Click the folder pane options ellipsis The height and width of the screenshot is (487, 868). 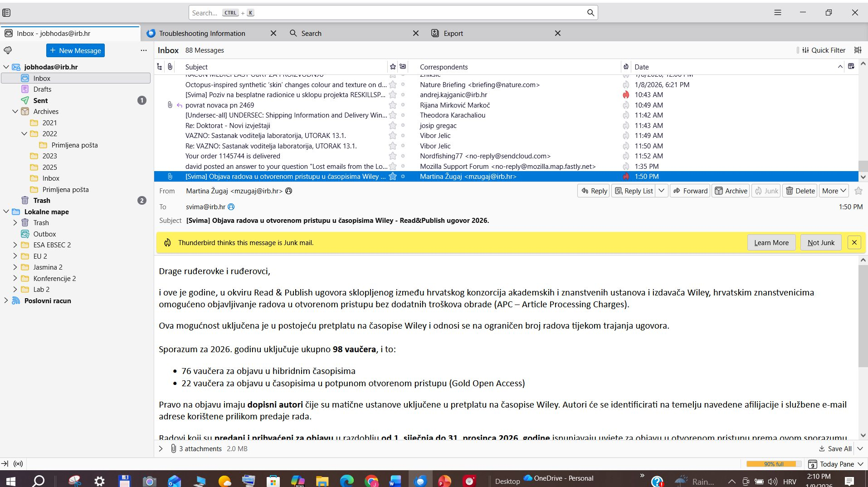(144, 50)
